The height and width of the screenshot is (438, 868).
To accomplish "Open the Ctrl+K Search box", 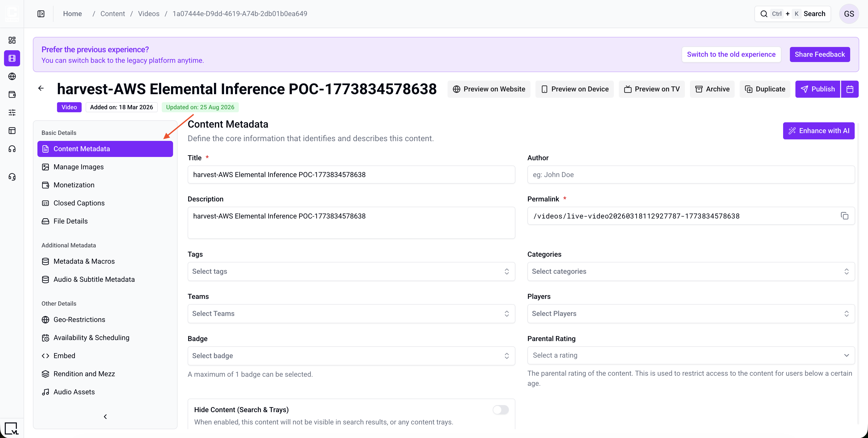I will [x=792, y=14].
